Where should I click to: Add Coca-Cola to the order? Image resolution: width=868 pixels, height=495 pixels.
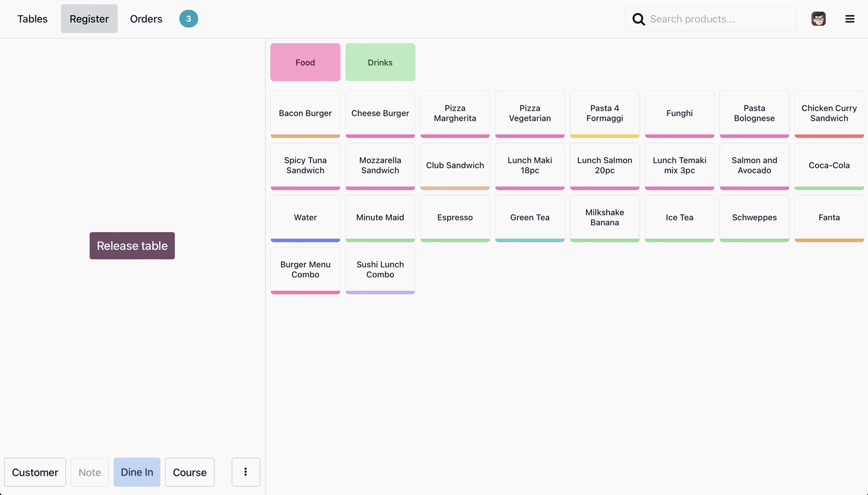click(x=829, y=165)
